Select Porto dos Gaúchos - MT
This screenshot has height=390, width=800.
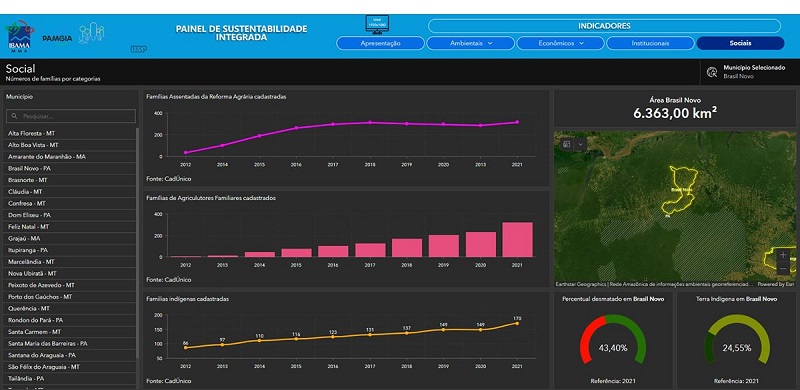tap(70, 297)
